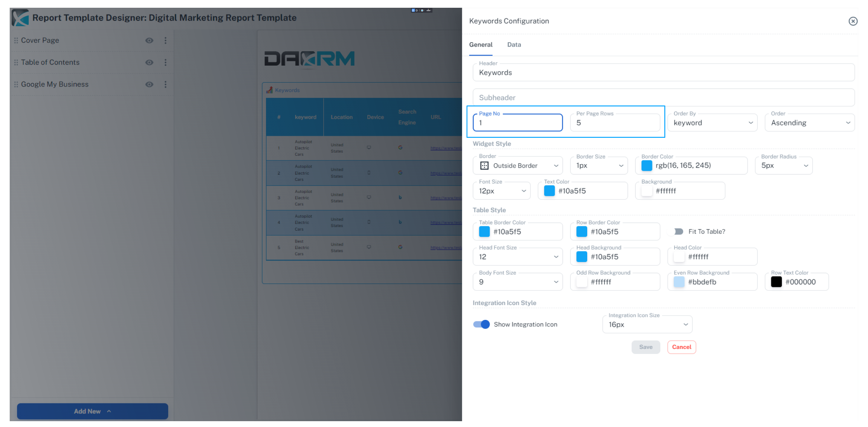Click the Even Row Background color swatch

pos(679,282)
